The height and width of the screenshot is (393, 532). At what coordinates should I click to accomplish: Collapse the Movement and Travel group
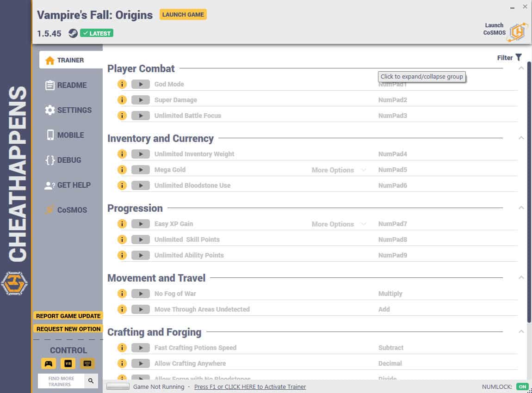[x=521, y=277]
